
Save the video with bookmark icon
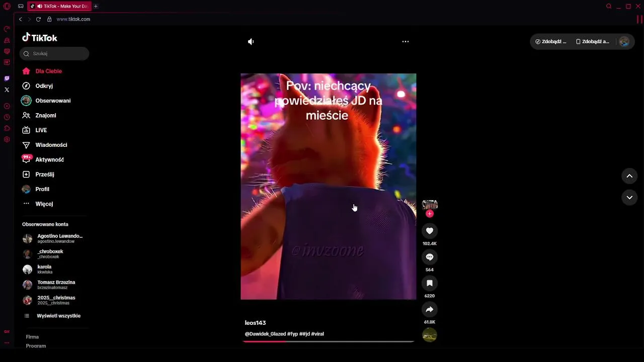430,283
